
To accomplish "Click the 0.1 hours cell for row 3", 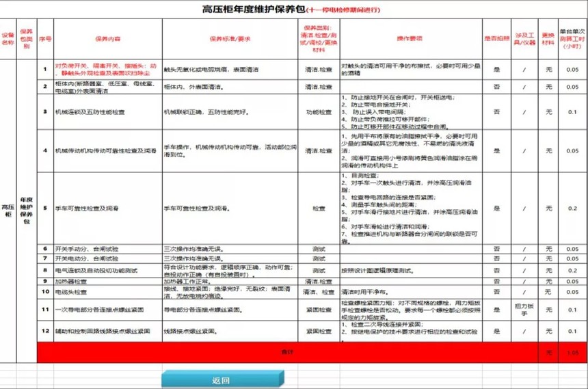I will pyautogui.click(x=572, y=112).
